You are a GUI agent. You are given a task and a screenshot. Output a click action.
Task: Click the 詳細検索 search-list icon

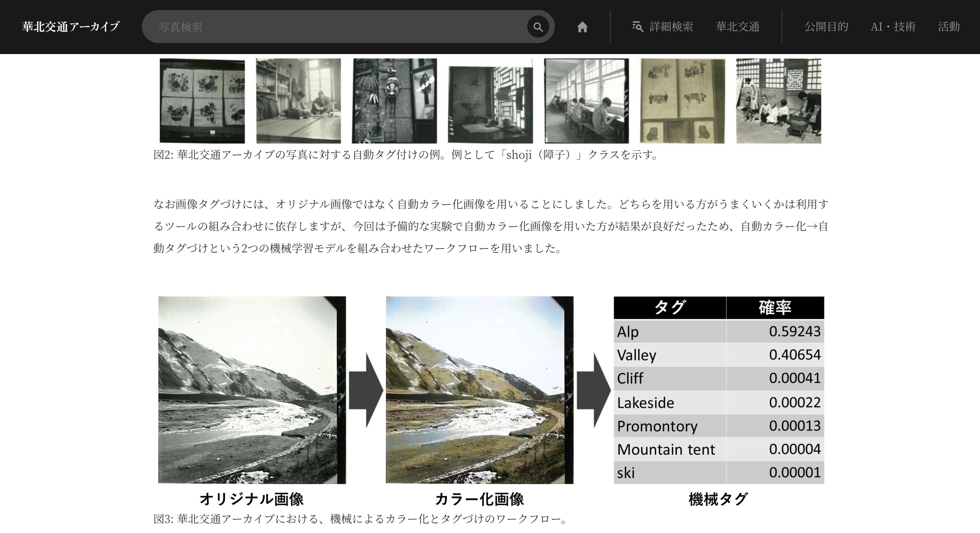(x=637, y=27)
